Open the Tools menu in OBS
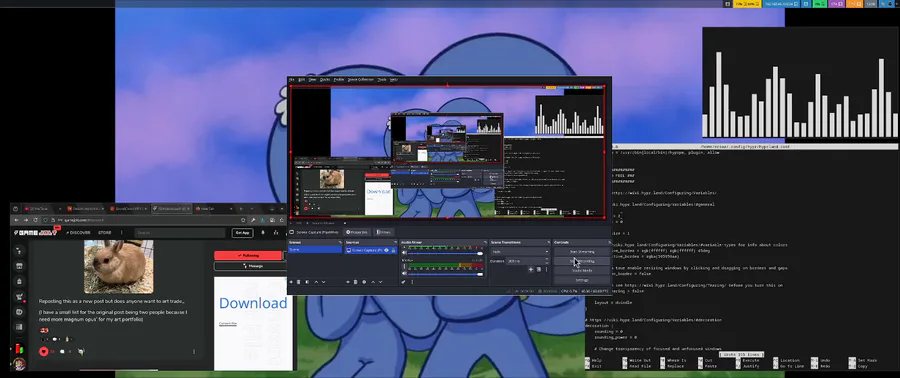 coord(382,79)
